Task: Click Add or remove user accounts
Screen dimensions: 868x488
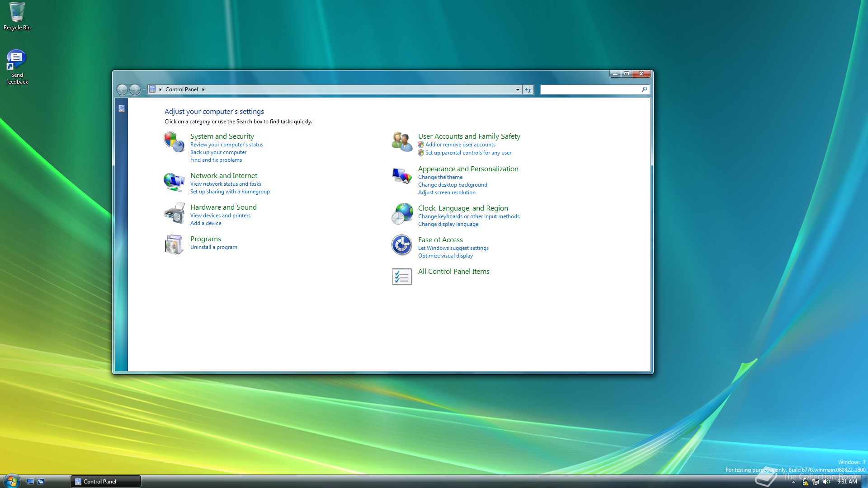Action: click(x=460, y=145)
